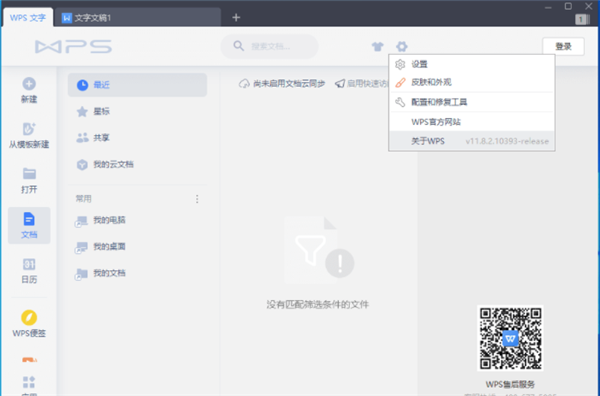Open 从模板新建 in the left sidebar
The height and width of the screenshot is (396, 600).
coord(29,136)
